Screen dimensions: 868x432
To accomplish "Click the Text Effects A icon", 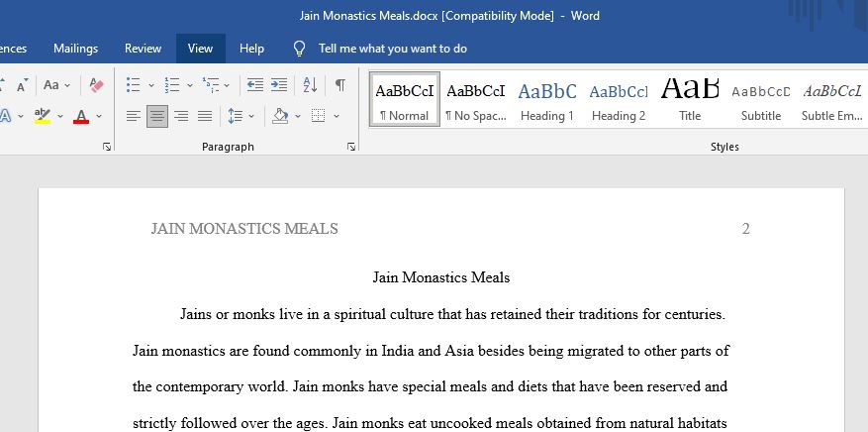I will tap(5, 116).
